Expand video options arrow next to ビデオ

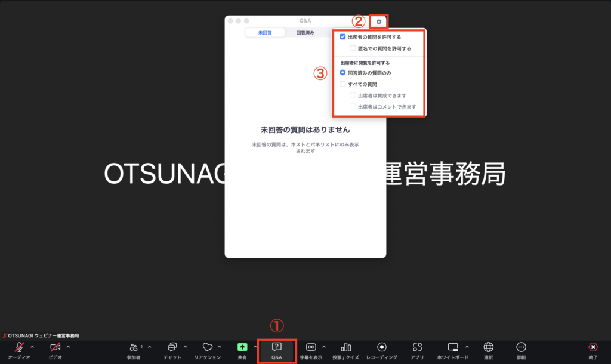point(68,346)
